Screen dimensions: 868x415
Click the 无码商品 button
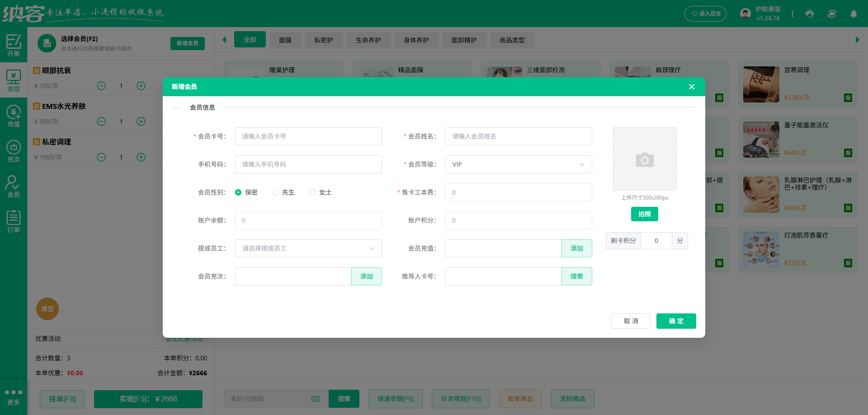pyautogui.click(x=573, y=399)
